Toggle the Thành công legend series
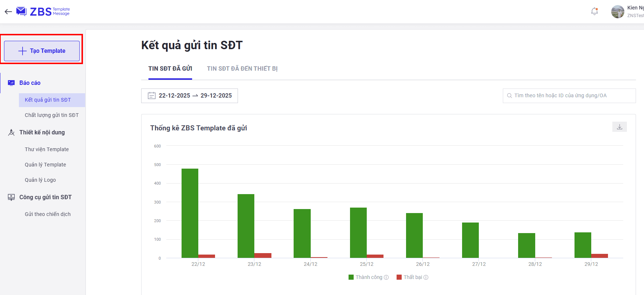Image resolution: width=644 pixels, height=295 pixels. [365, 278]
